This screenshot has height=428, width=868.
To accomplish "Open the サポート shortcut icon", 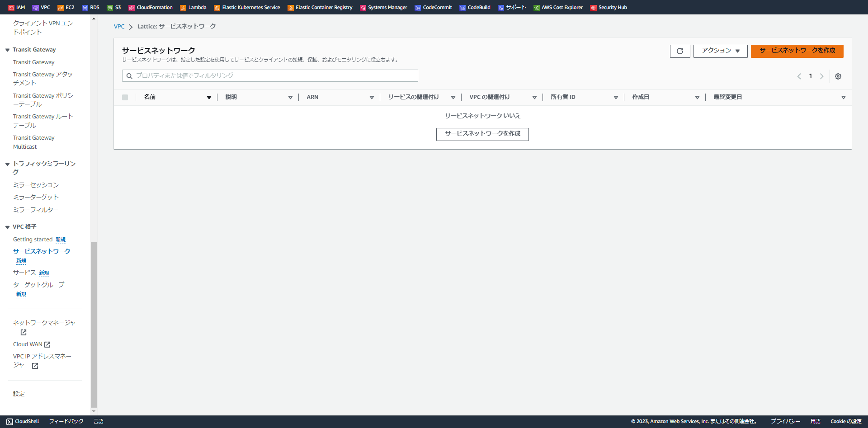I will 501,8.
